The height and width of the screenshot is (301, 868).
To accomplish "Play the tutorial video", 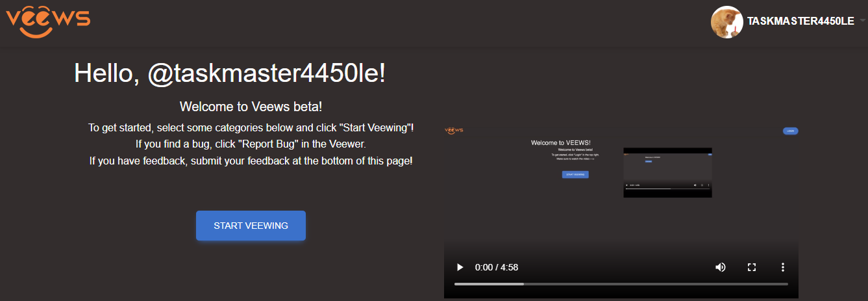I will click(460, 267).
